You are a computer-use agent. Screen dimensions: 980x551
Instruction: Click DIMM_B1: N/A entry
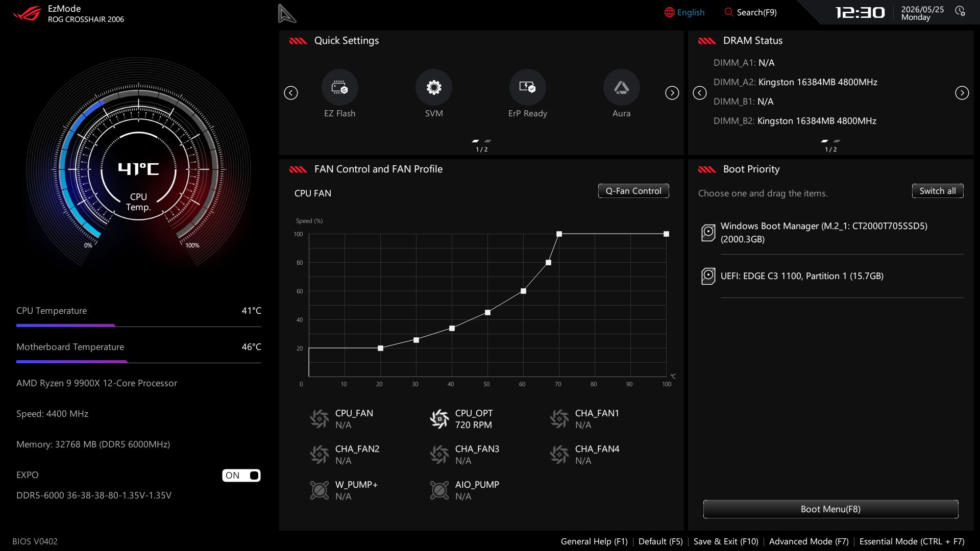point(743,102)
